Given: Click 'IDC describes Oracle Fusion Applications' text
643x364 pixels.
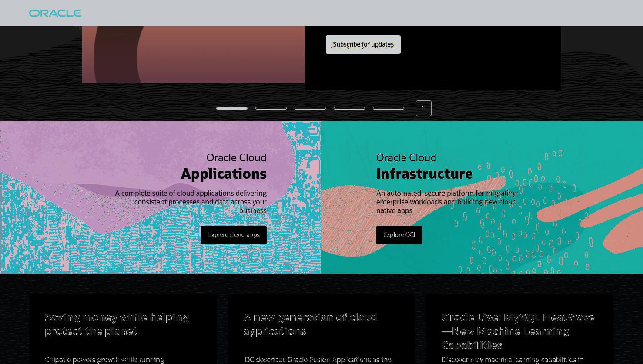Looking at the screenshot, I should point(317,360).
